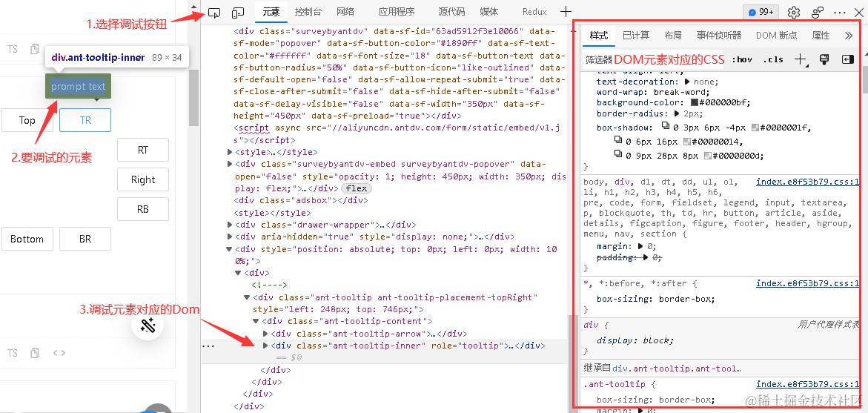Expand the margin shorthand value

click(x=641, y=246)
